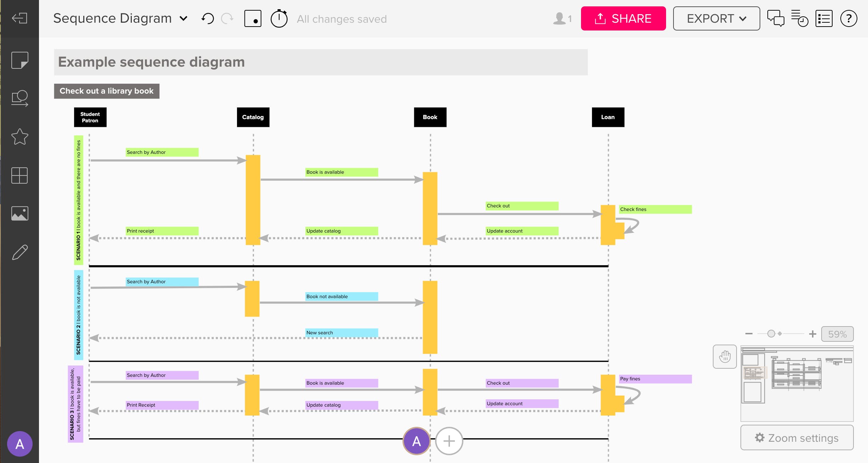The width and height of the screenshot is (868, 463).
Task: Click the SHARE button
Action: pyautogui.click(x=624, y=18)
